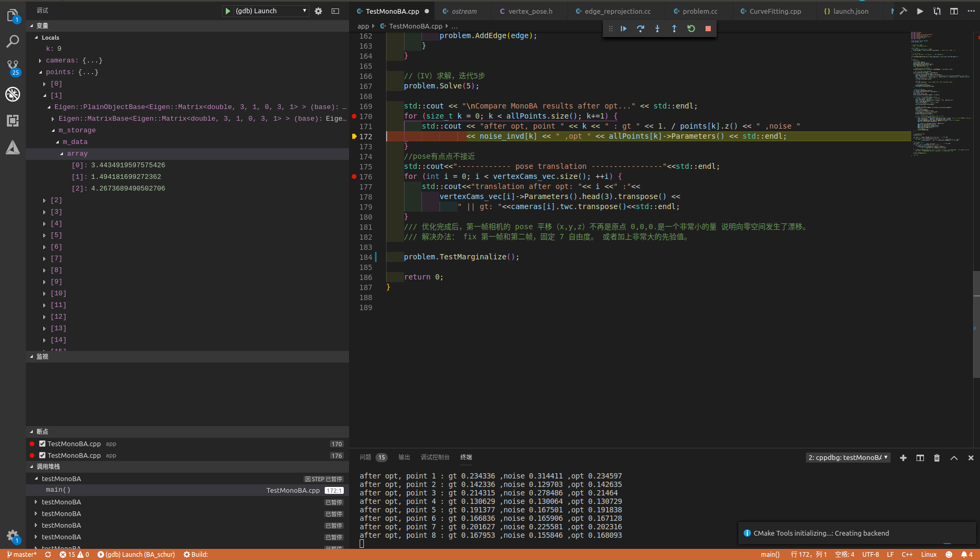Select the main() call stack frame

[x=58, y=490]
